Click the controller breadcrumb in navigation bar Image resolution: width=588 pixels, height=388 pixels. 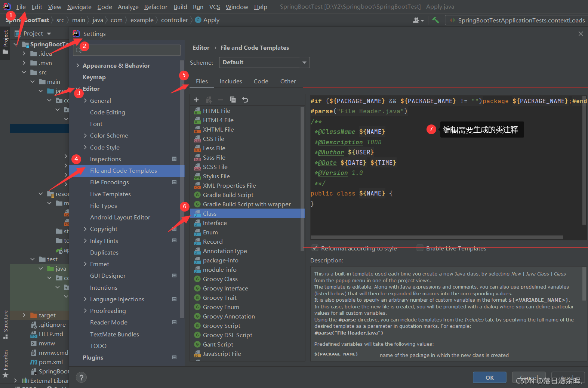pos(174,20)
